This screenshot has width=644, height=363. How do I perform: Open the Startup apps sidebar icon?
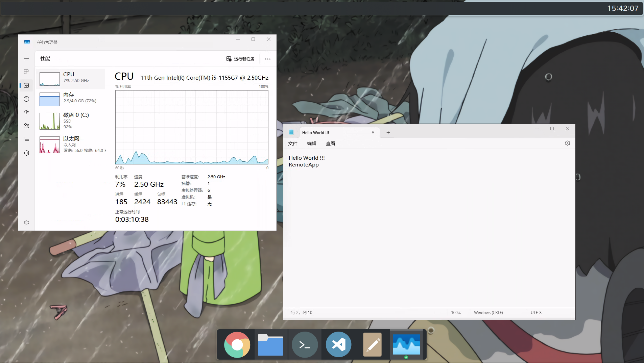[x=26, y=112]
